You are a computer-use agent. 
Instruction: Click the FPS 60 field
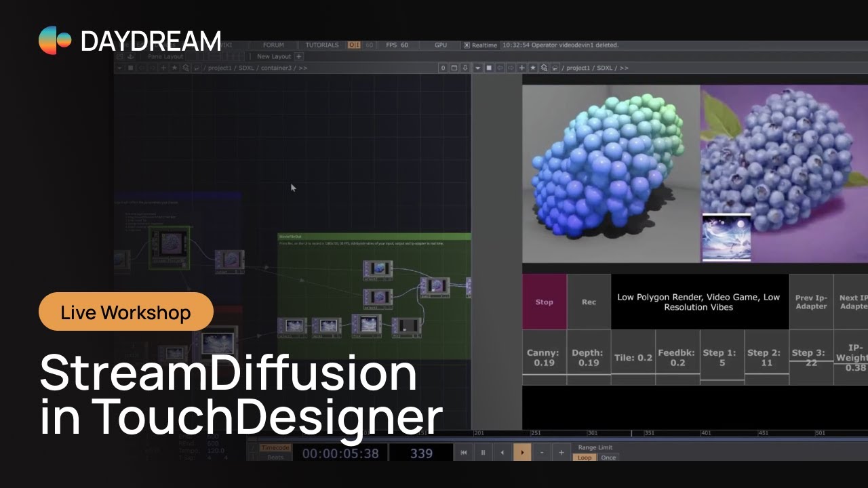pyautogui.click(x=397, y=45)
